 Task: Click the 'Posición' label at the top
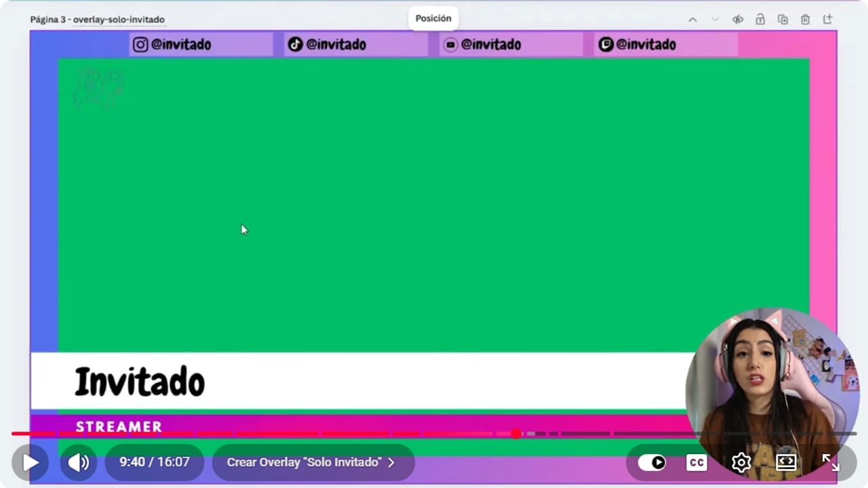433,18
